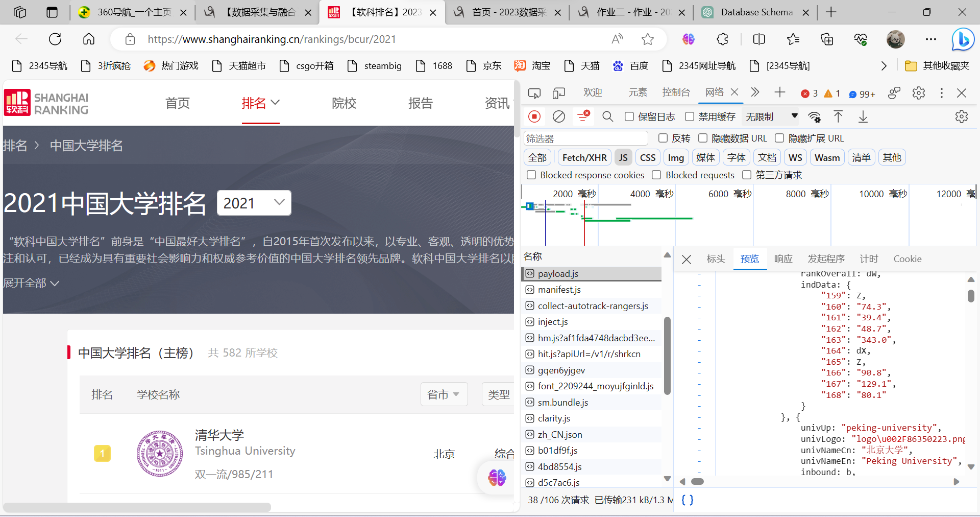Open network conditions wifi icon
Viewport: 980px width, 517px height.
[x=815, y=117]
